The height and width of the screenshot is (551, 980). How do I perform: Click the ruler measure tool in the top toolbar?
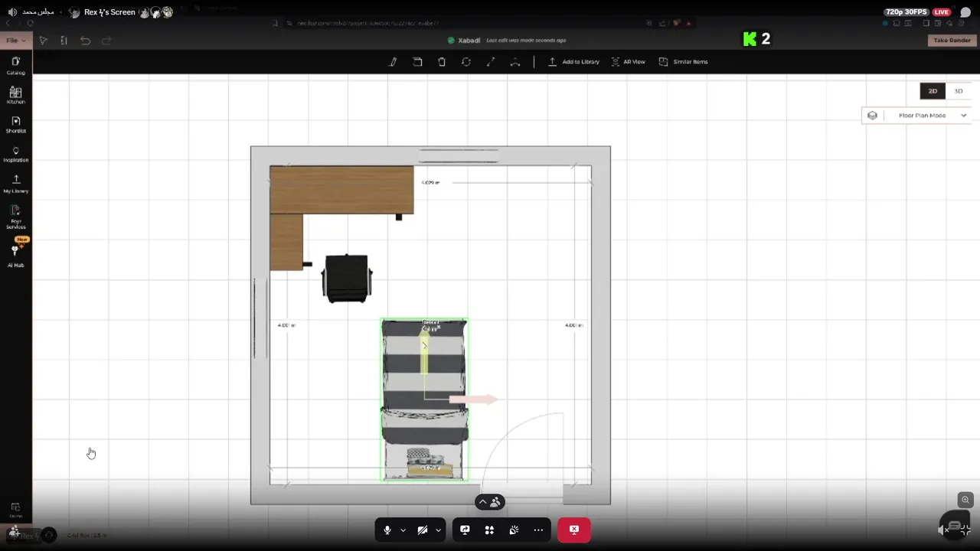click(x=64, y=41)
